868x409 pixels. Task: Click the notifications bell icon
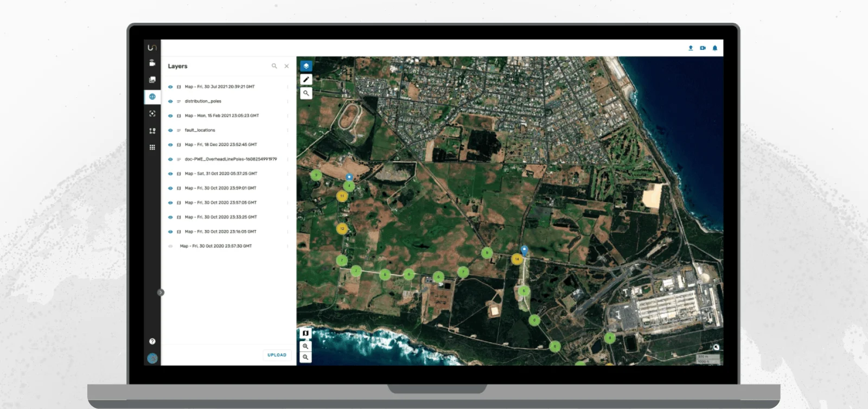[x=715, y=48]
